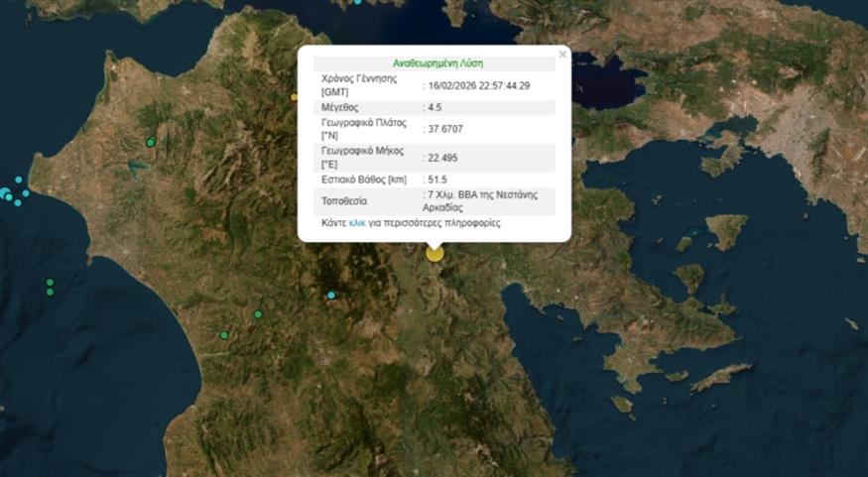Close the earthquake info popup

click(562, 55)
